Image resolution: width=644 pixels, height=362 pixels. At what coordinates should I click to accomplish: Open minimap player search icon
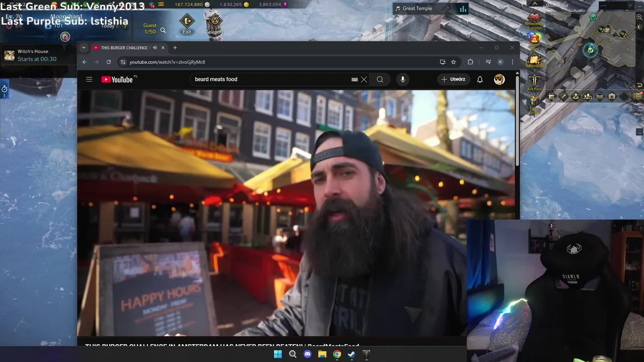click(x=588, y=97)
